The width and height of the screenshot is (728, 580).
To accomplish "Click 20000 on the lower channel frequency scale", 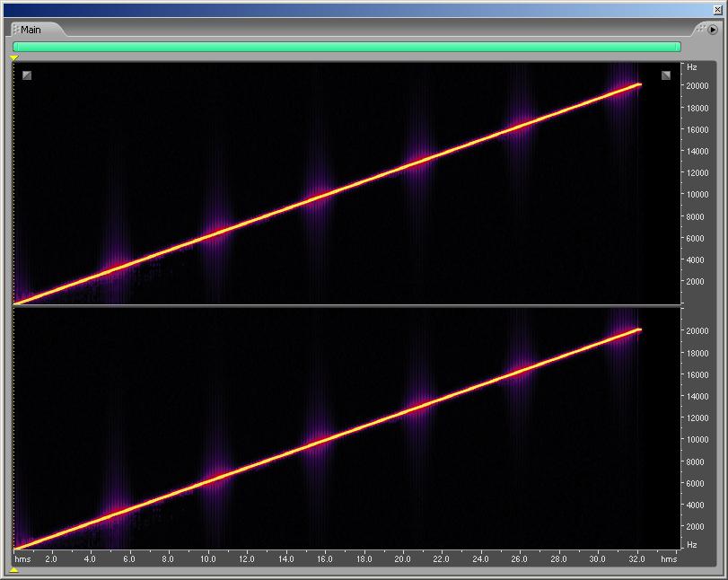I will click(697, 331).
